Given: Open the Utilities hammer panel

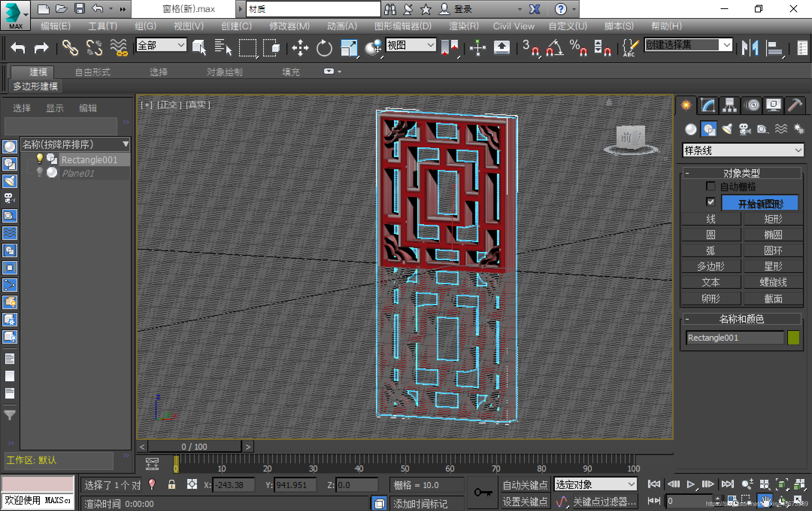Looking at the screenshot, I should tap(795, 106).
